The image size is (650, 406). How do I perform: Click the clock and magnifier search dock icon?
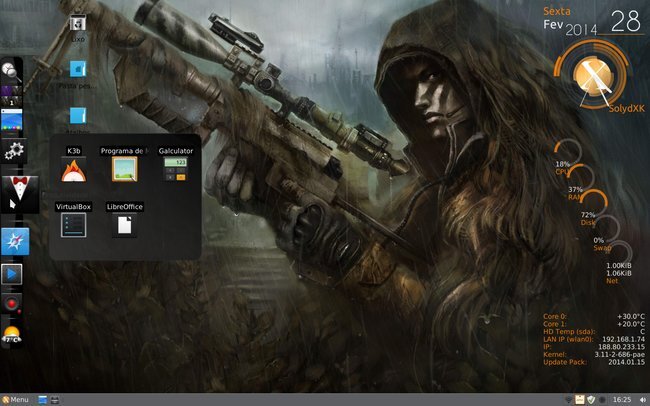pyautogui.click(x=11, y=71)
